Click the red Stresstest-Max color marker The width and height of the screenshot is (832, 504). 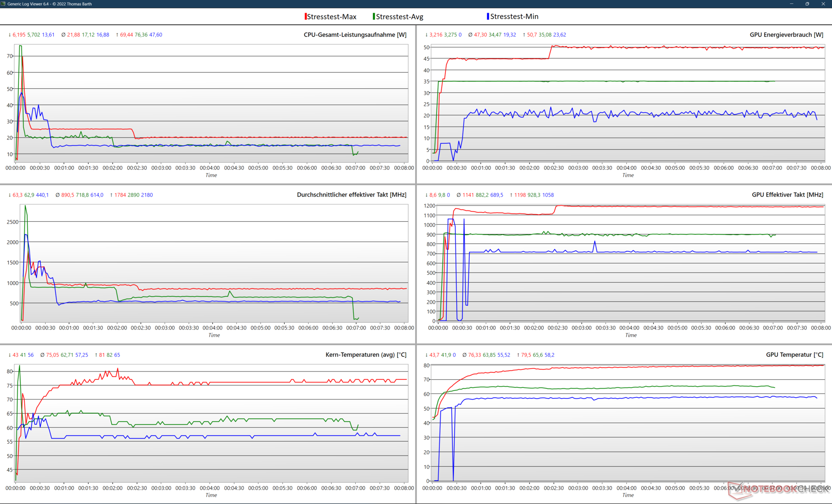[305, 16]
